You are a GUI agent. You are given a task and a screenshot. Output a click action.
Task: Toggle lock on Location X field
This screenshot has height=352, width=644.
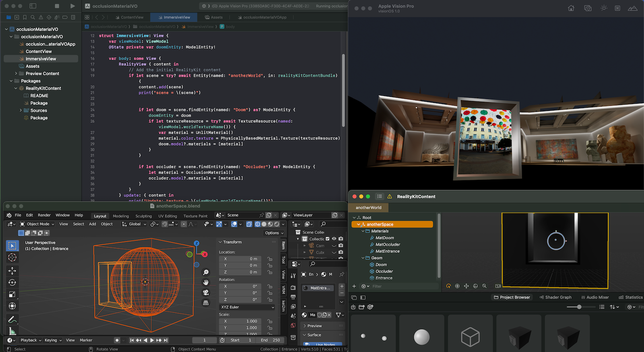tap(270, 259)
